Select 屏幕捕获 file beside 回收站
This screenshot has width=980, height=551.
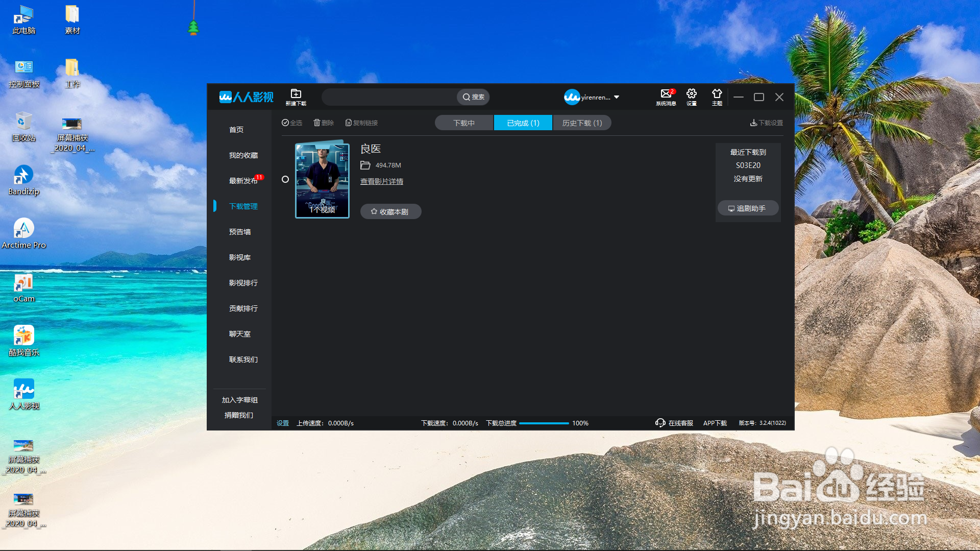(x=72, y=134)
